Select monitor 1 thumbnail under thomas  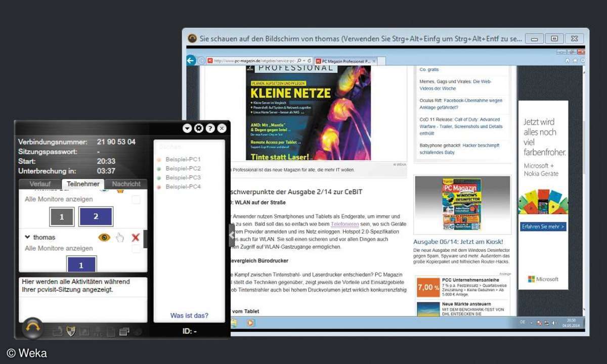point(81,264)
